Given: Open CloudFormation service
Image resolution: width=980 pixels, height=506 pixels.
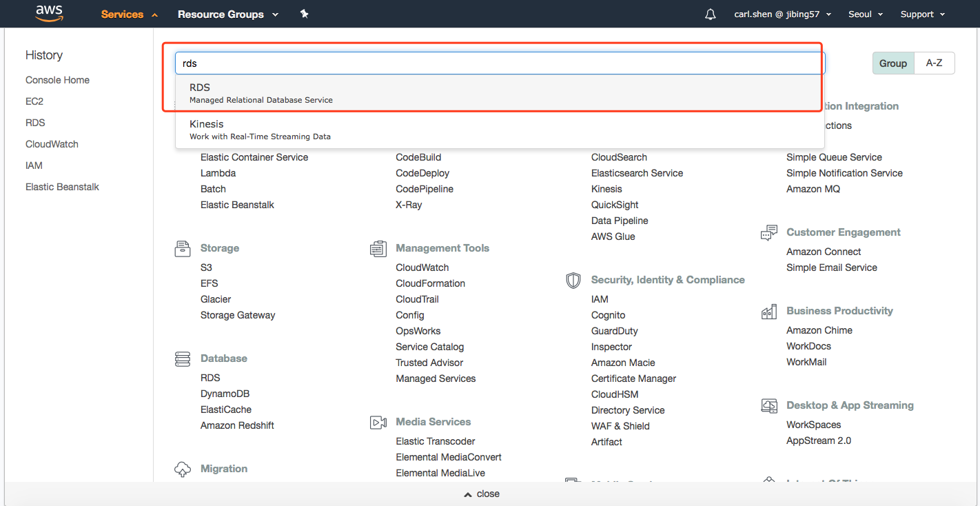Looking at the screenshot, I should click(430, 283).
